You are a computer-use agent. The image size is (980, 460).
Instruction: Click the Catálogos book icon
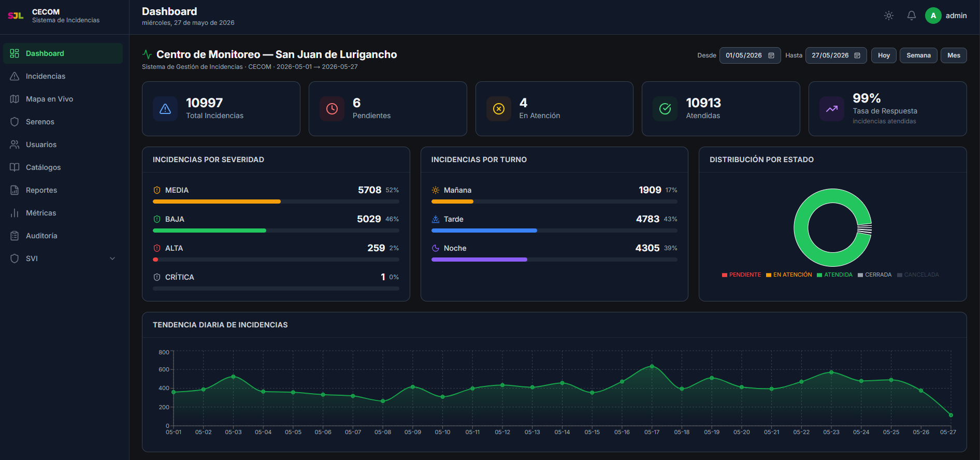click(x=15, y=167)
